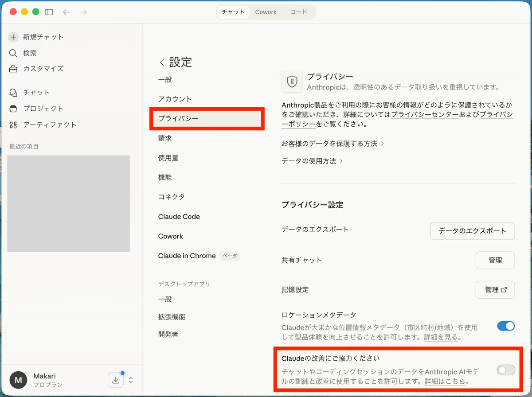The width and height of the screenshot is (532, 397).
Task: Click the magnifier icon next to 検索
Action: coord(13,53)
